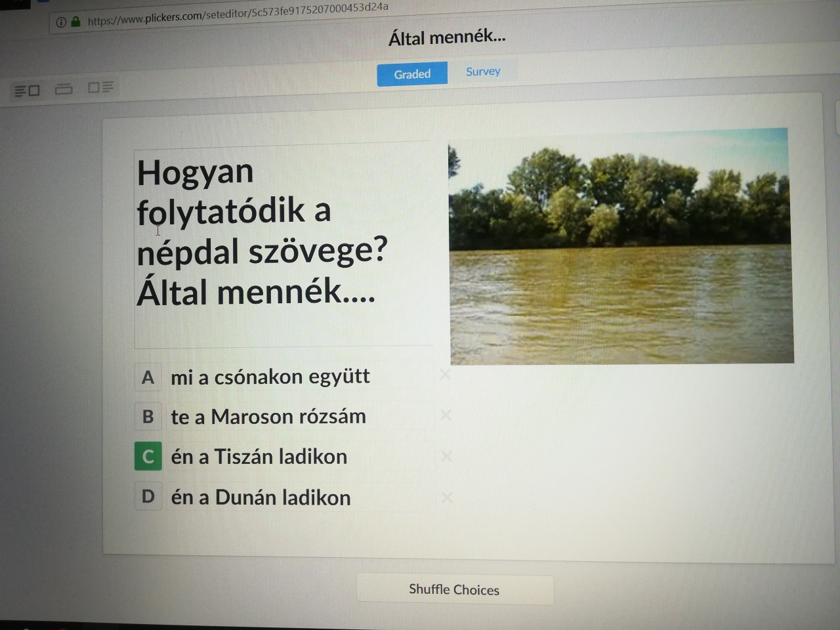Click the green padlock security icon
This screenshot has height=630, width=840.
[x=75, y=22]
